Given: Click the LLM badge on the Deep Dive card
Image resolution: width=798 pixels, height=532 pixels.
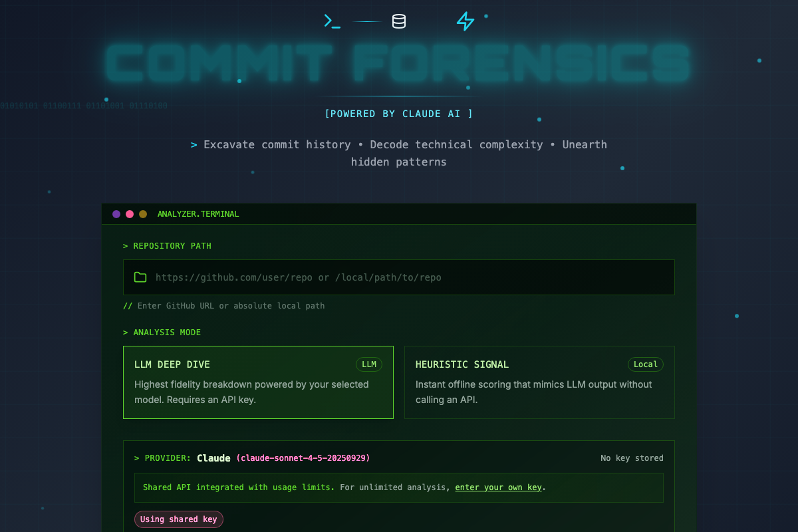Looking at the screenshot, I should [x=369, y=364].
